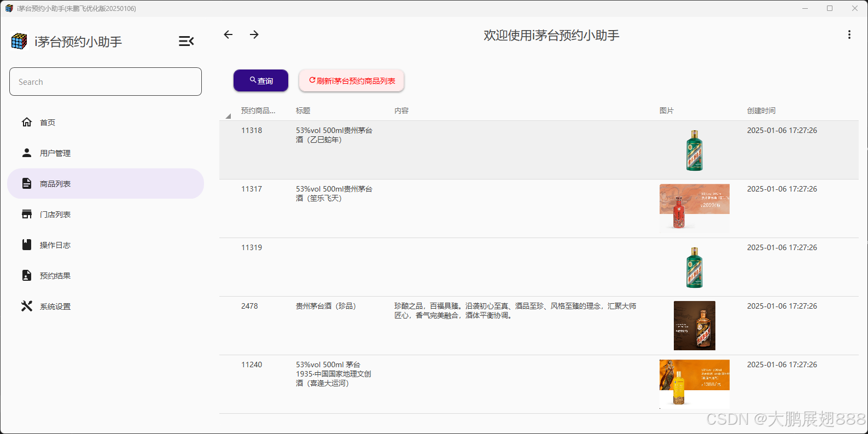
Task: Go forward with the right arrow
Action: [254, 34]
